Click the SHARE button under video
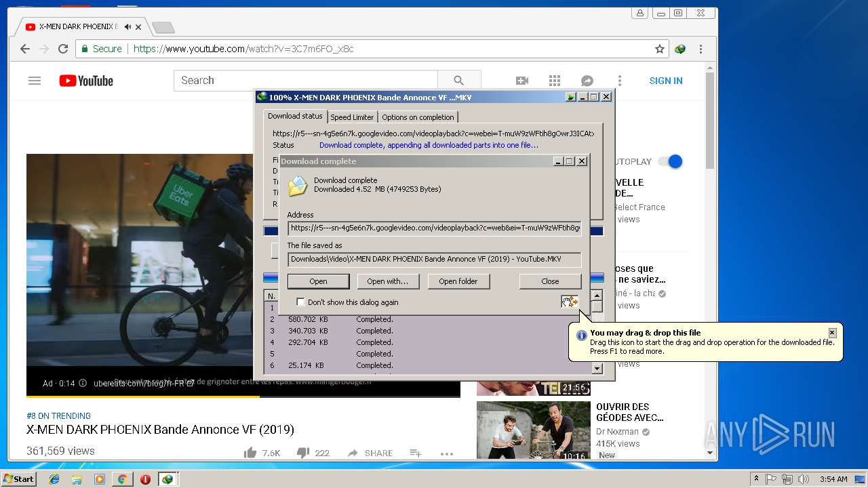The image size is (868, 488). tap(370, 453)
